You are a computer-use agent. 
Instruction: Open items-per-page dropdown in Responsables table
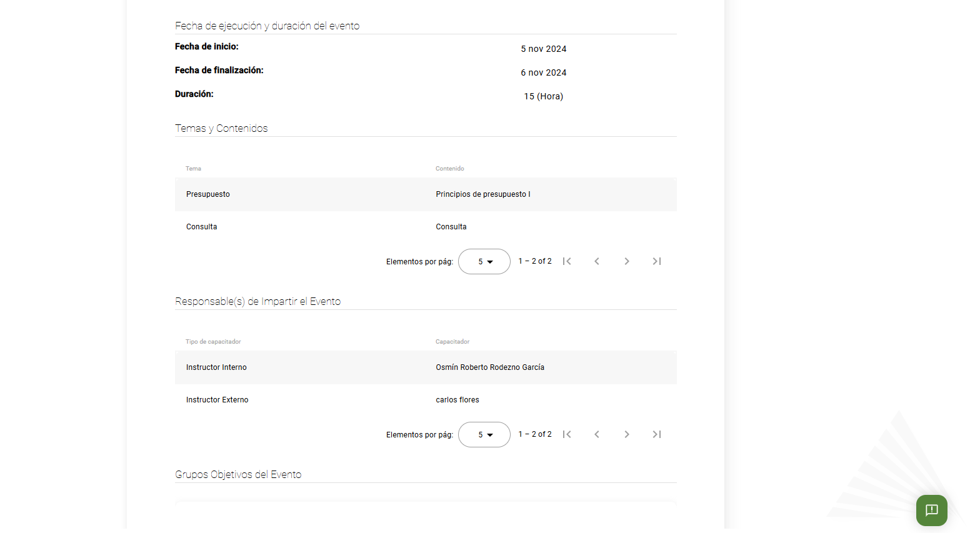click(484, 434)
